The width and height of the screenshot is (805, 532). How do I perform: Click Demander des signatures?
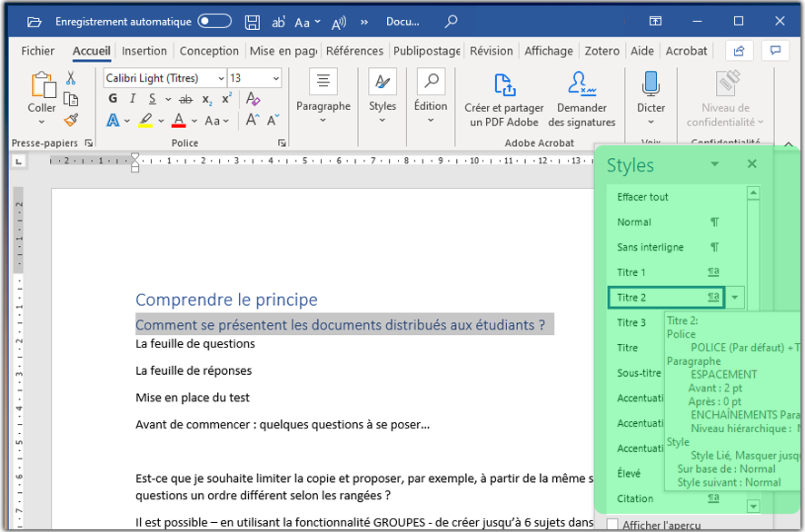[581, 100]
